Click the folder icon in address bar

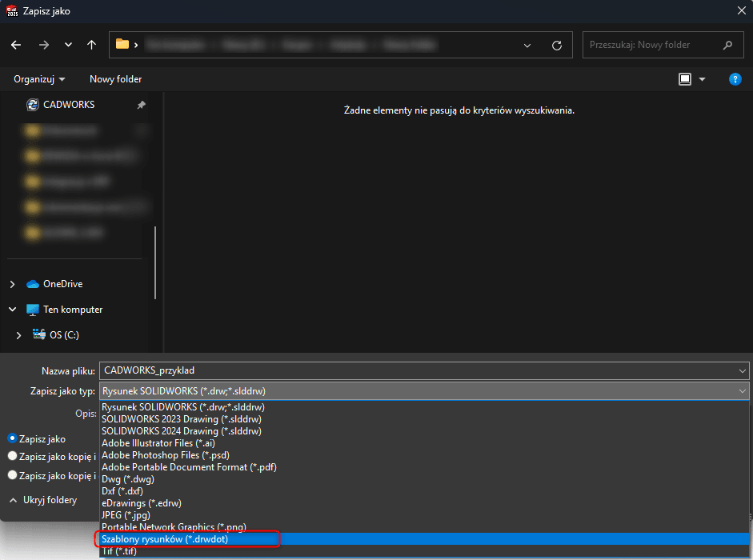coord(122,44)
